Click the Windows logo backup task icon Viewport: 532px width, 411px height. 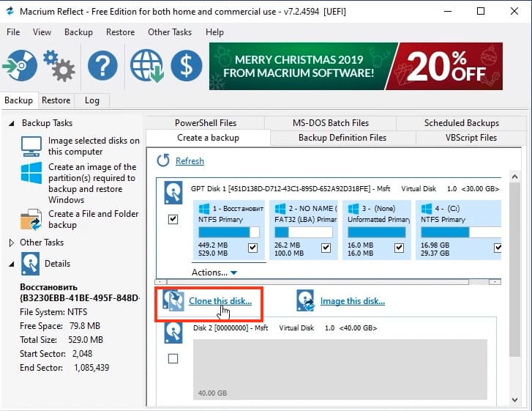click(x=31, y=173)
